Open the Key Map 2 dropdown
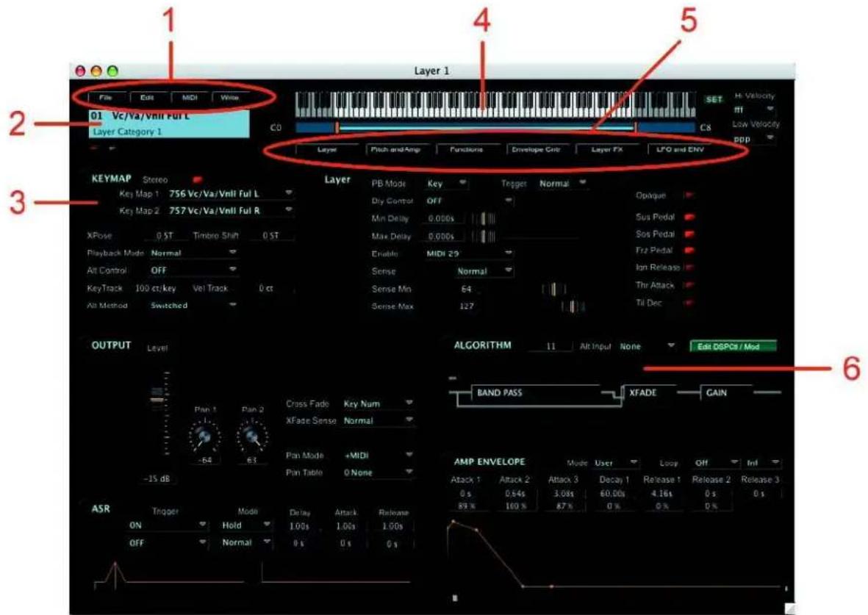 click(230, 210)
